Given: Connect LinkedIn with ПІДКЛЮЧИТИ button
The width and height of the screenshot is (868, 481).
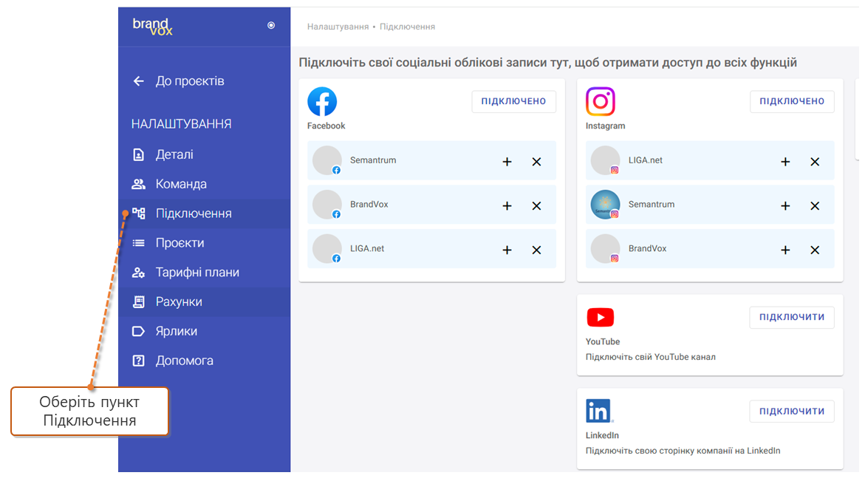Looking at the screenshot, I should coord(792,412).
